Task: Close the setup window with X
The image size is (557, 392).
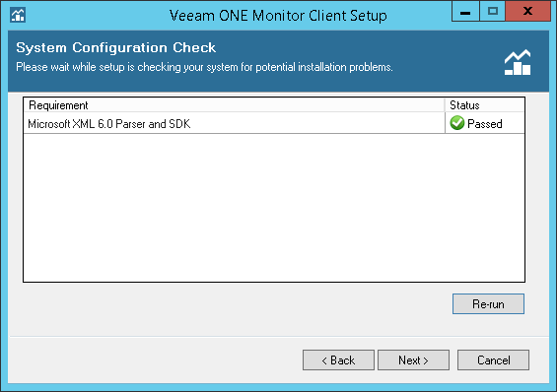Action: point(527,12)
